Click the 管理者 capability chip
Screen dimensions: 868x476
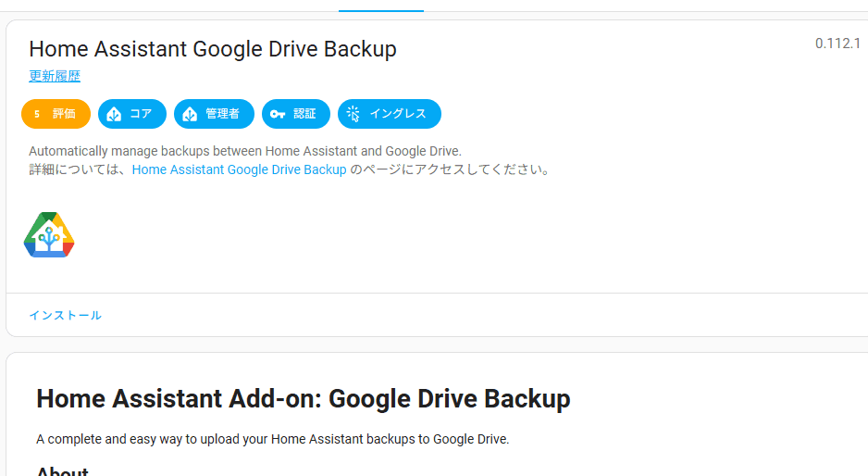coord(215,114)
